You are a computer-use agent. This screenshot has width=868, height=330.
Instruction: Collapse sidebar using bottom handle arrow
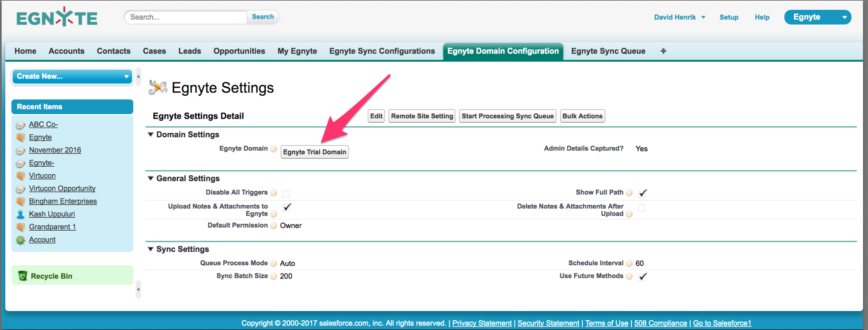[x=138, y=289]
